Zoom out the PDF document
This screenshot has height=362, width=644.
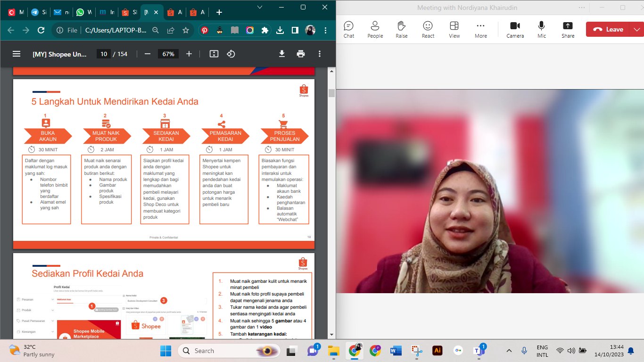click(x=148, y=54)
